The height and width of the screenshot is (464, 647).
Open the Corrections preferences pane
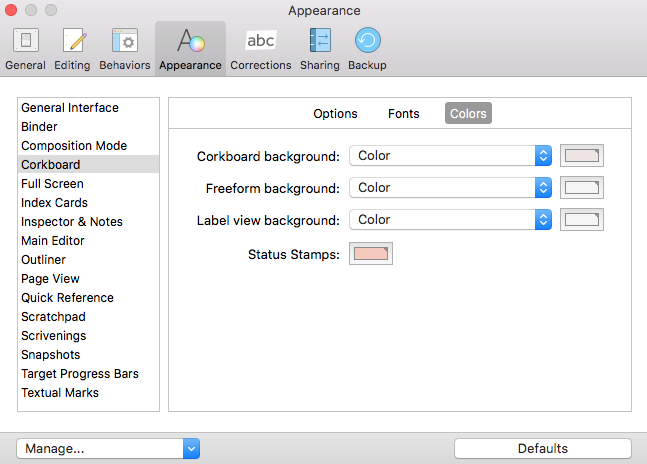(261, 49)
